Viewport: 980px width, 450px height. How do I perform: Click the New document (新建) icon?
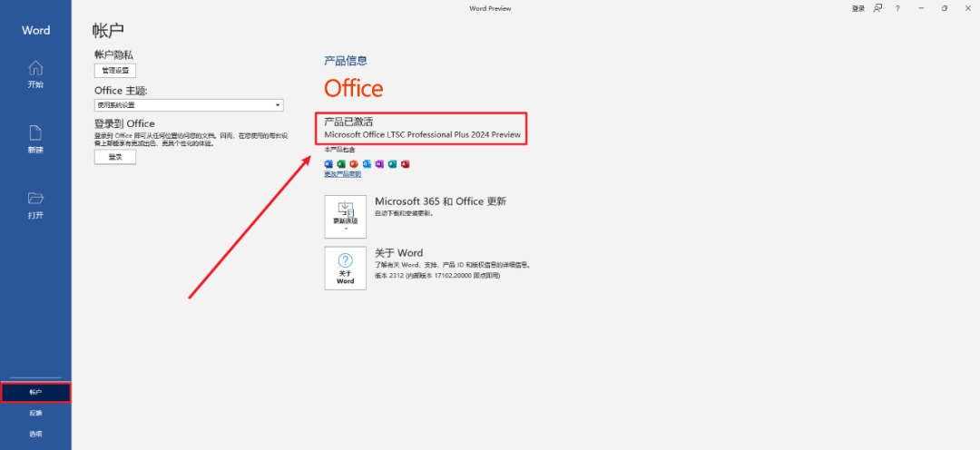(x=35, y=133)
